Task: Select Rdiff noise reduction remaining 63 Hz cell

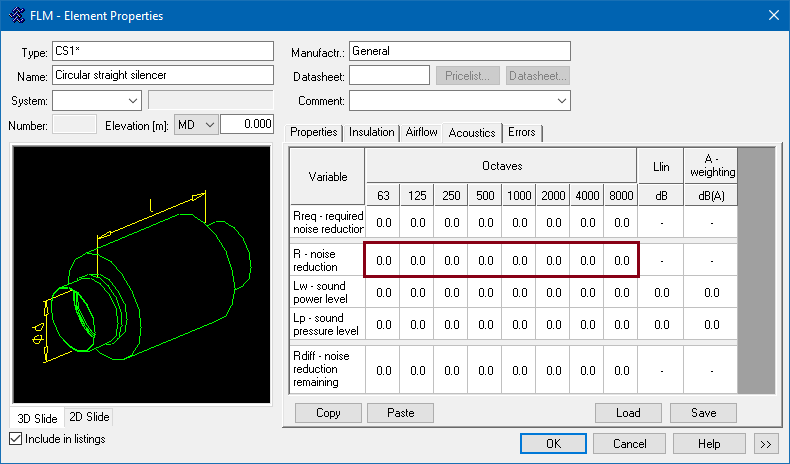Action: 383,370
